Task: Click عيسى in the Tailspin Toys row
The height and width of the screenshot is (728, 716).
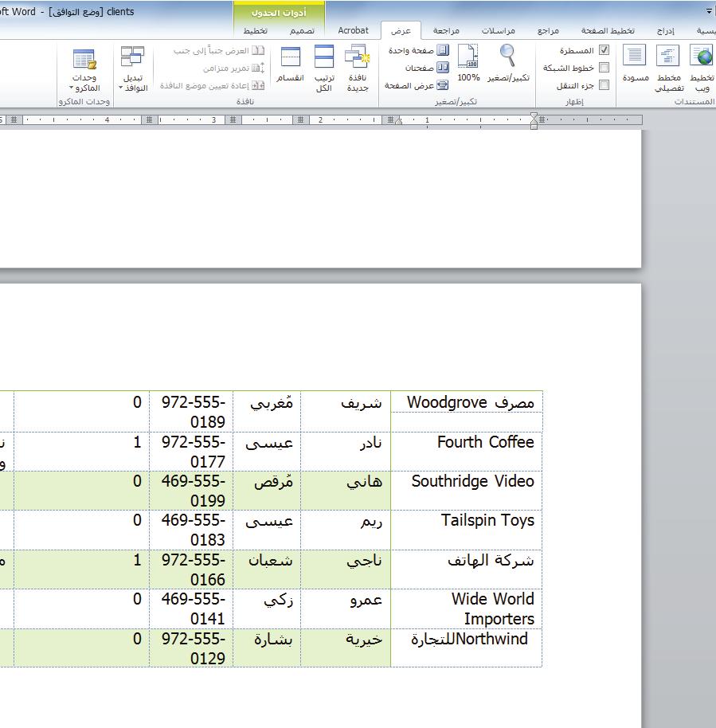Action: click(269, 523)
